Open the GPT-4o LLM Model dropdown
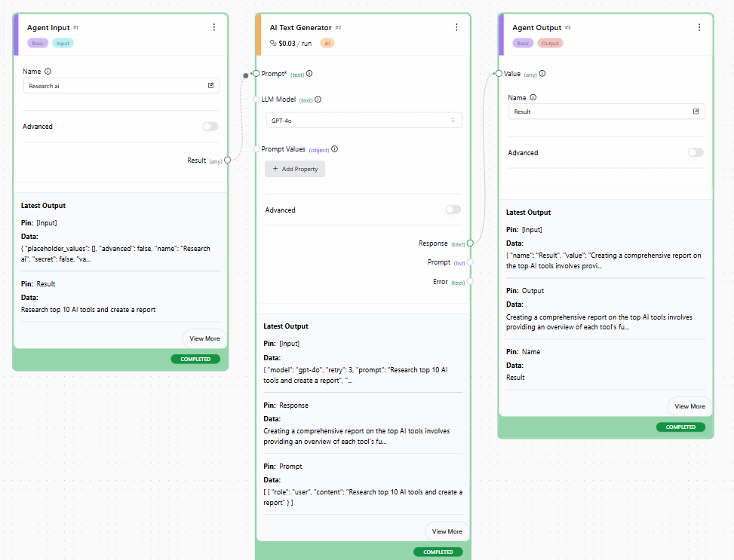Image resolution: width=734 pixels, height=560 pixels. pos(364,121)
